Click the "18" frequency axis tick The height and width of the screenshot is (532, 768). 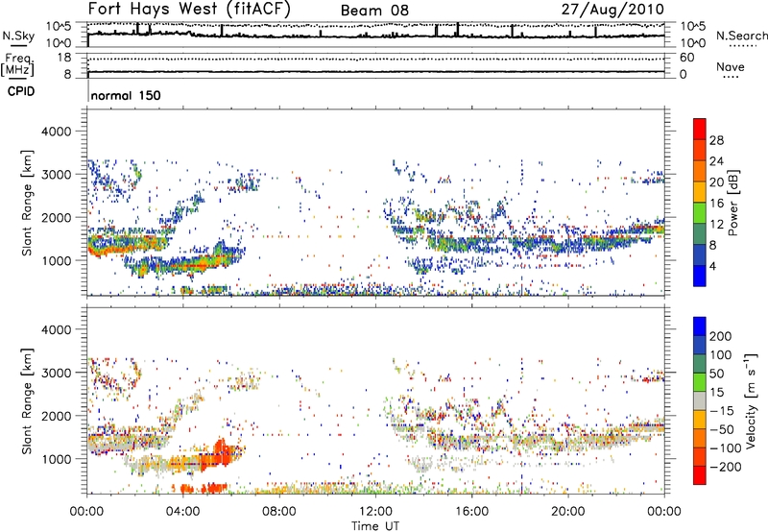click(x=64, y=58)
